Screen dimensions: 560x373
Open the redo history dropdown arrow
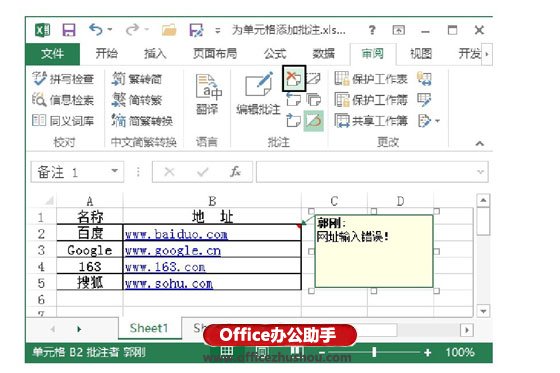click(x=146, y=30)
